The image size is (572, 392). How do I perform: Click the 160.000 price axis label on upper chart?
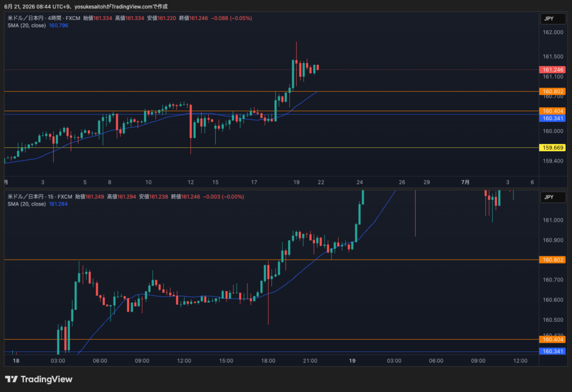click(x=552, y=131)
